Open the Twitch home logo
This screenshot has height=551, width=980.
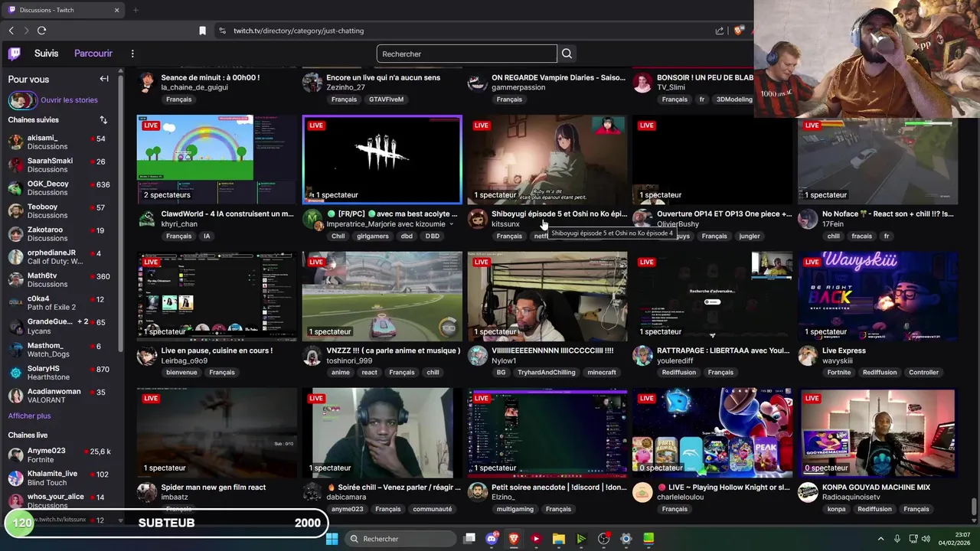coord(15,54)
